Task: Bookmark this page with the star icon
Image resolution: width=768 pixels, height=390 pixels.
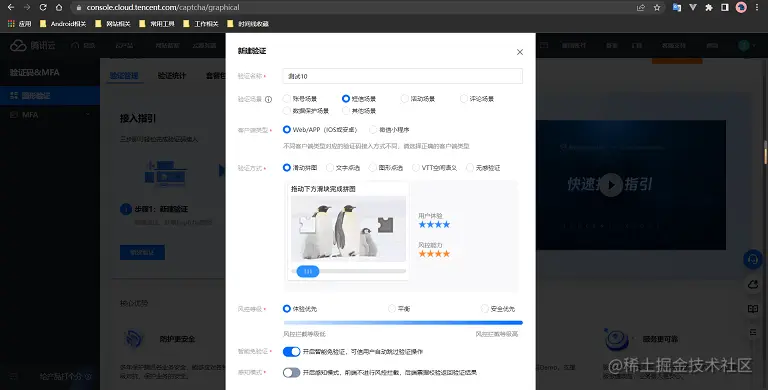Action: 657,7
